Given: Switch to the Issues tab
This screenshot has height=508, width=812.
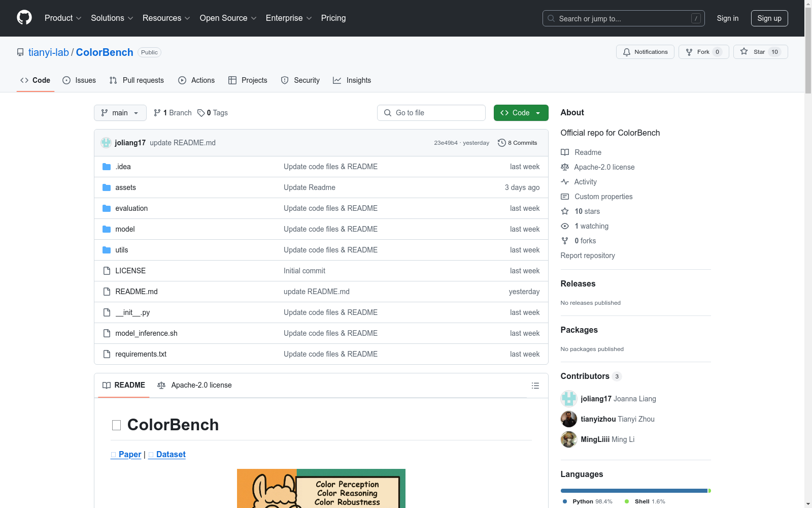Looking at the screenshot, I should tap(79, 80).
